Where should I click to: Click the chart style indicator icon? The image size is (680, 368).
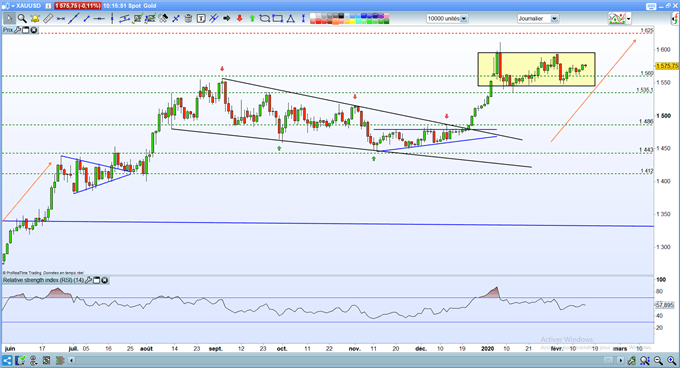click(617, 19)
